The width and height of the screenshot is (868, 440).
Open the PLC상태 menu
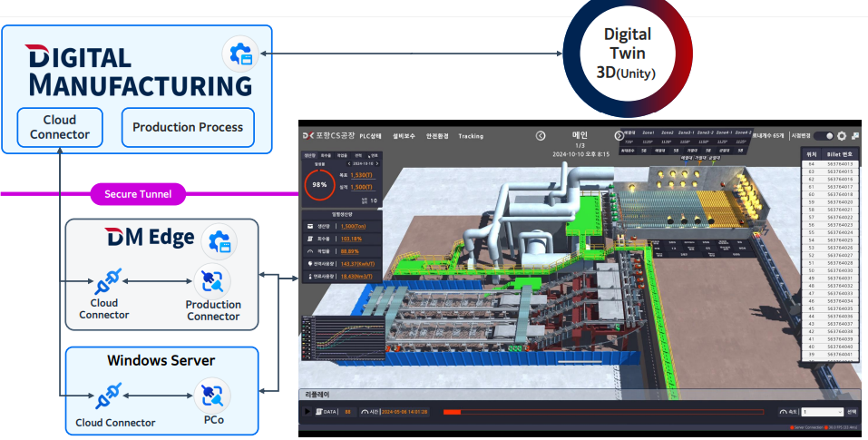click(x=370, y=136)
